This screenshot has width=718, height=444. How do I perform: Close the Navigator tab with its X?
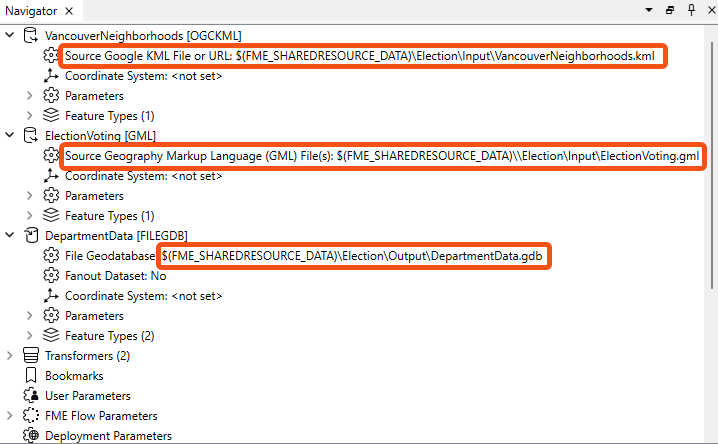(69, 11)
